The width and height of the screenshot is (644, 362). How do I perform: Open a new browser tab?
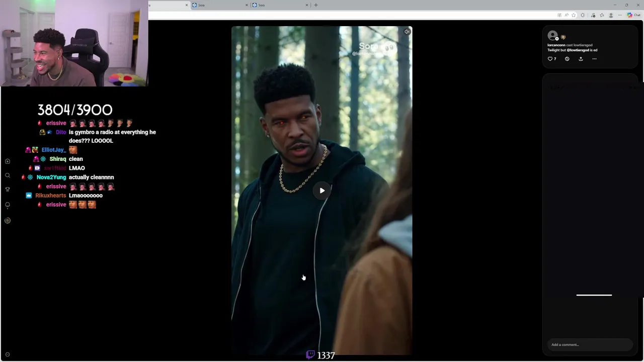(x=316, y=5)
